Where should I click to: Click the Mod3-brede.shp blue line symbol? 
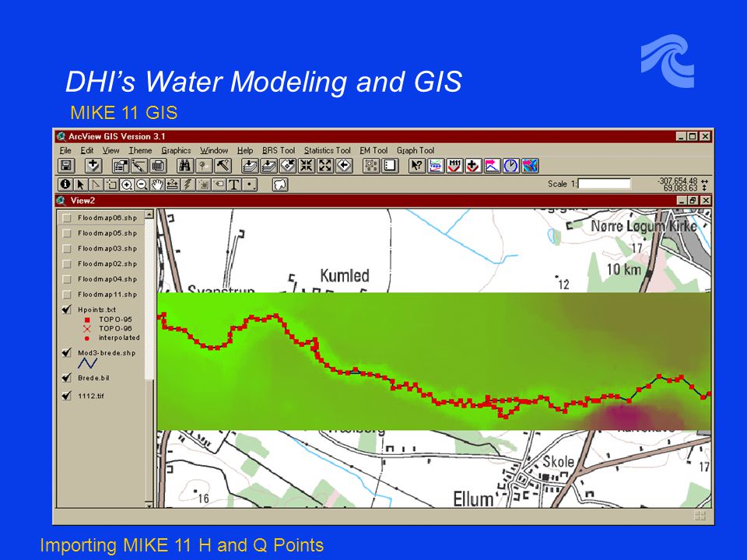(88, 363)
